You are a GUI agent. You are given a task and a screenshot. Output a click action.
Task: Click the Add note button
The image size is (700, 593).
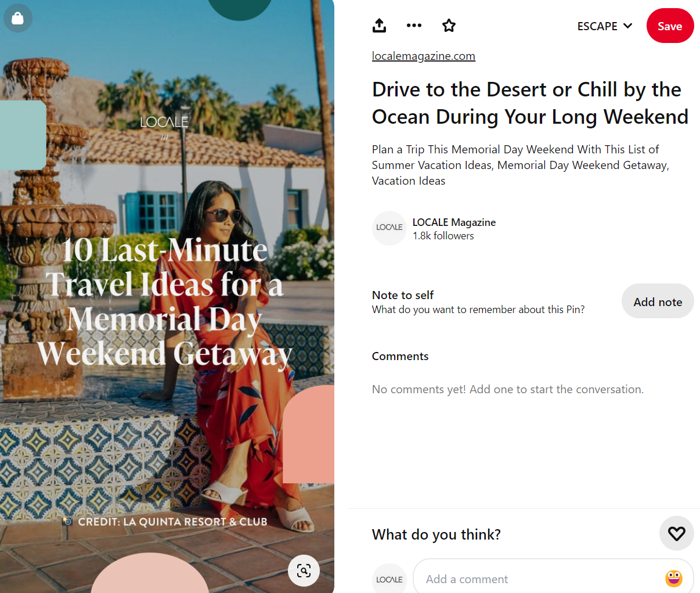click(x=658, y=301)
